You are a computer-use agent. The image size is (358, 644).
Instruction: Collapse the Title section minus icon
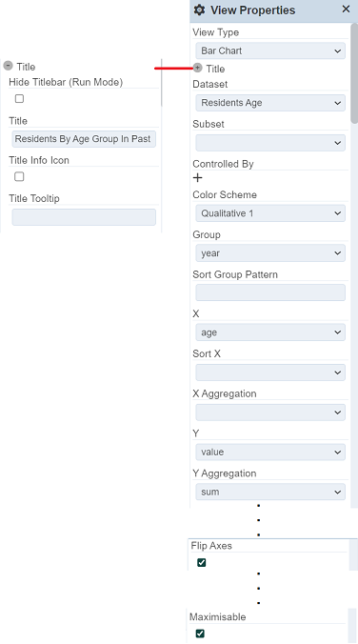[x=8, y=66]
